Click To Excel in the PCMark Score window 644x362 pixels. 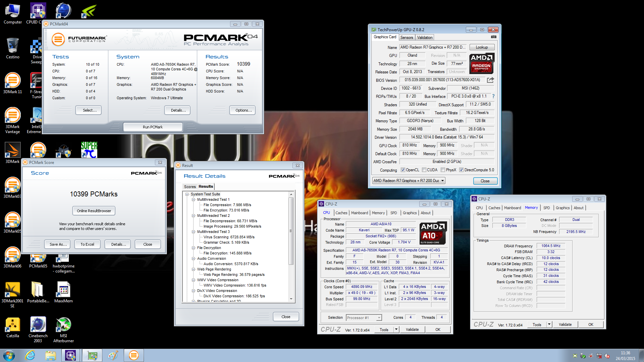click(87, 244)
